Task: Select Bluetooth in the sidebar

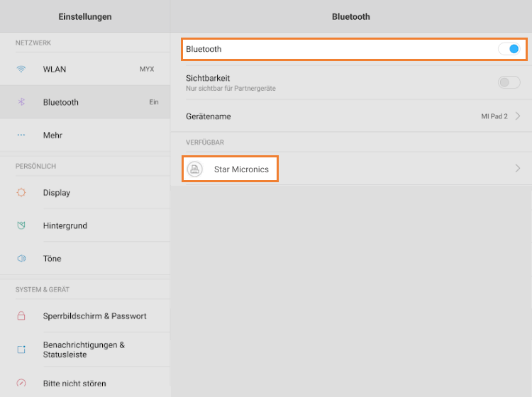Action: pyautogui.click(x=85, y=102)
